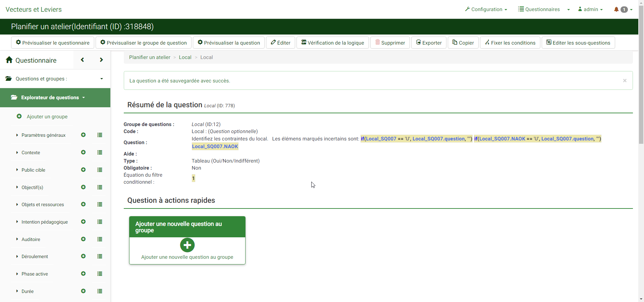This screenshot has width=644, height=302.
Task: Click Planifier un atelier breadcrumb link
Action: [150, 57]
